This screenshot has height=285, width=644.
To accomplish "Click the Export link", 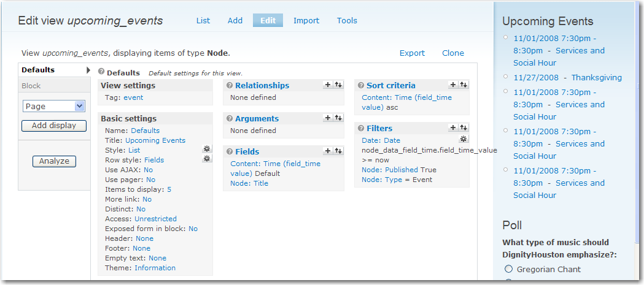I will (x=412, y=53).
